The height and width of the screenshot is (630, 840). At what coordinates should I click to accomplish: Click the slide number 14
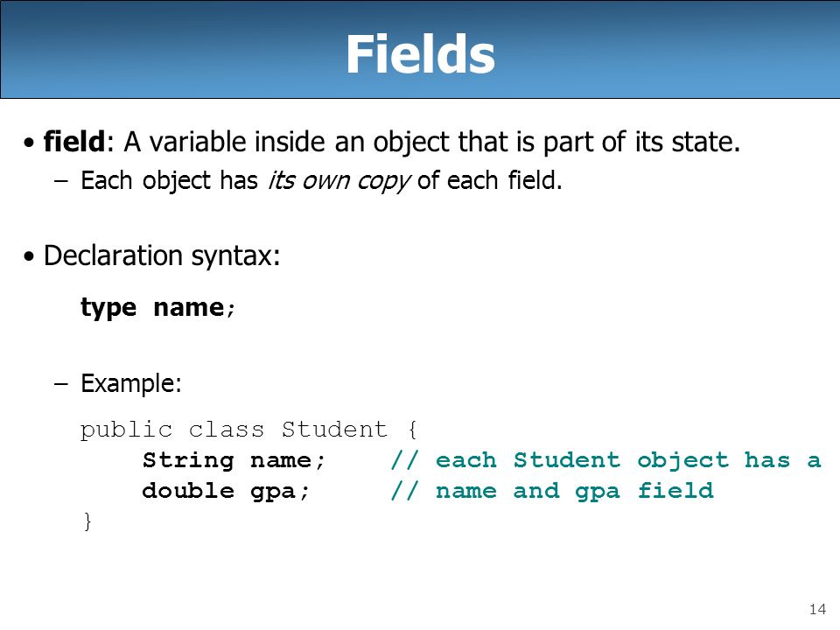pos(817,609)
